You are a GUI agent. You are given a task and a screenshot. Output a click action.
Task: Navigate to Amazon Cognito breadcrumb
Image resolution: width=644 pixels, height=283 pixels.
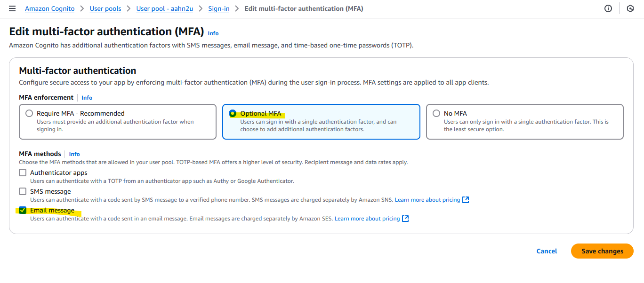pos(49,8)
